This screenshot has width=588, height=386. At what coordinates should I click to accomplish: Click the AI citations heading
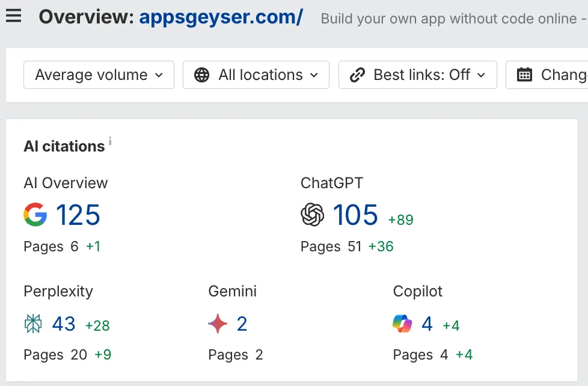(64, 146)
